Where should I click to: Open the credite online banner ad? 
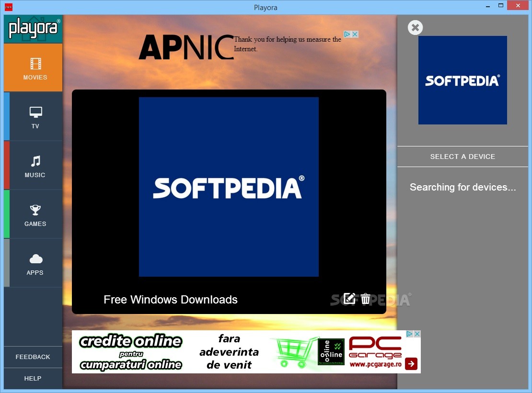point(246,352)
